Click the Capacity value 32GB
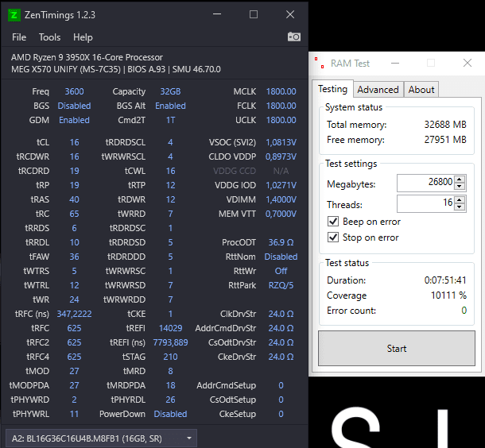 (170, 91)
